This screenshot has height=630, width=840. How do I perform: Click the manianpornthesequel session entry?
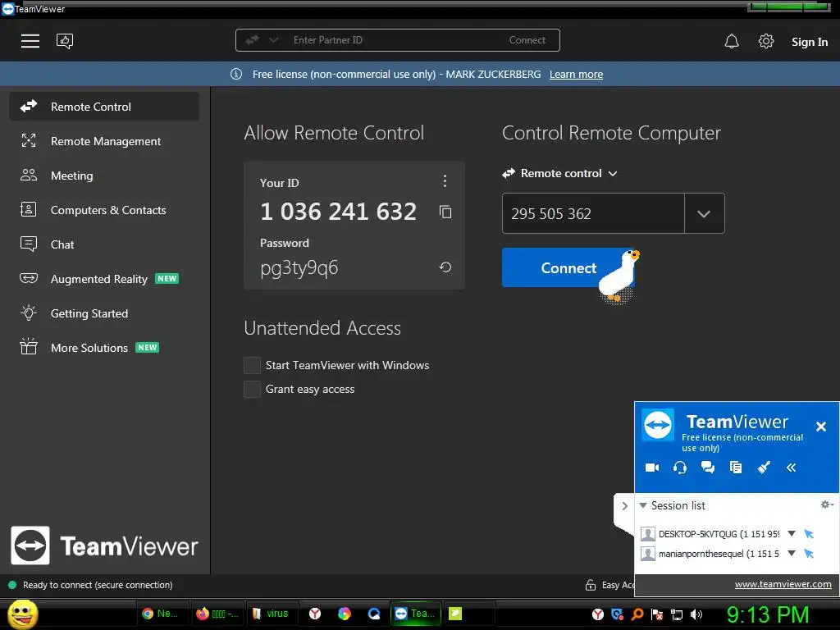pyautogui.click(x=719, y=554)
